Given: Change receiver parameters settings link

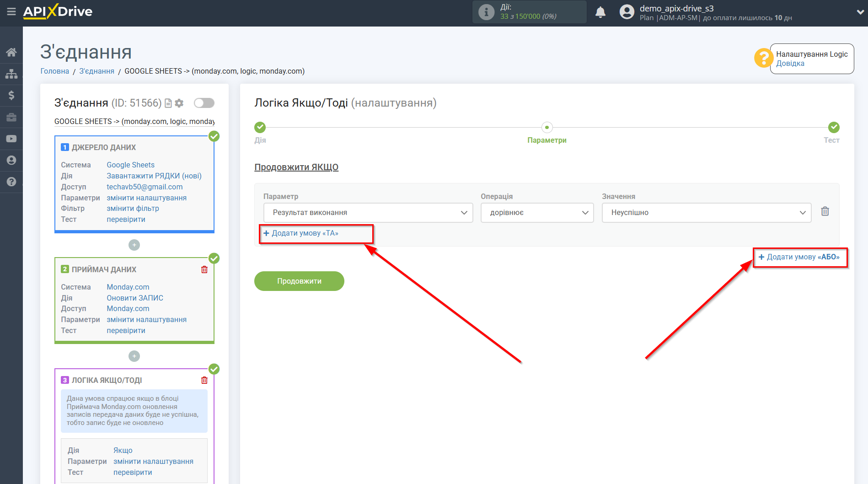Looking at the screenshot, I should 147,319.
